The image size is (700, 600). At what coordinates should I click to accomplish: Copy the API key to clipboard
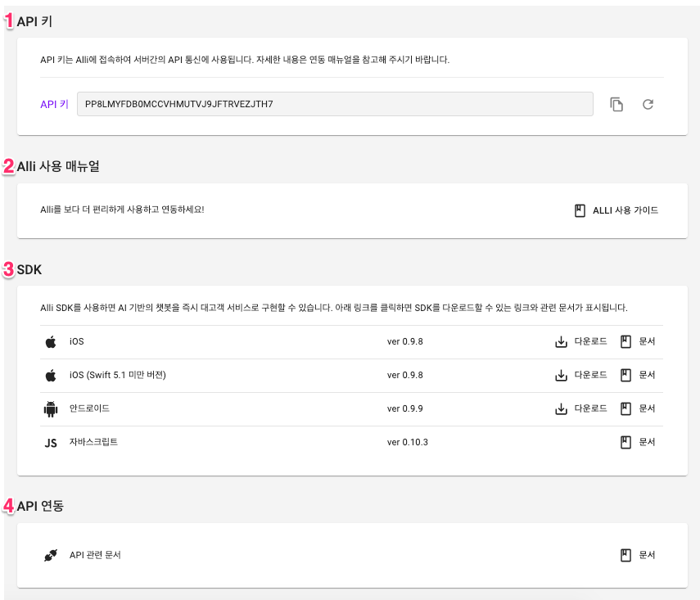(616, 104)
